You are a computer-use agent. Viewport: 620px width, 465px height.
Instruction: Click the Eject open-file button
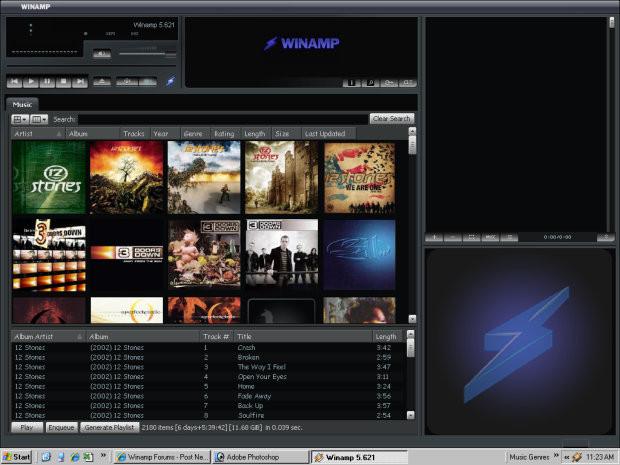click(102, 82)
